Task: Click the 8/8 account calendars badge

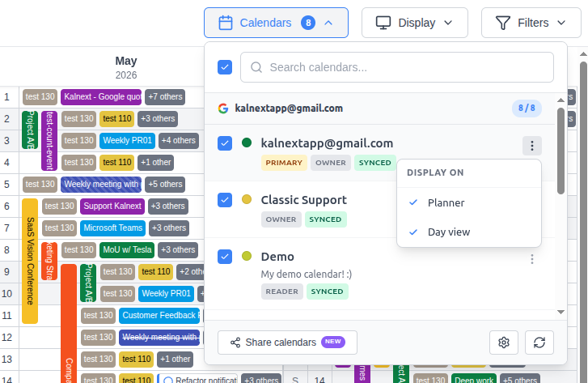Action: tap(527, 109)
